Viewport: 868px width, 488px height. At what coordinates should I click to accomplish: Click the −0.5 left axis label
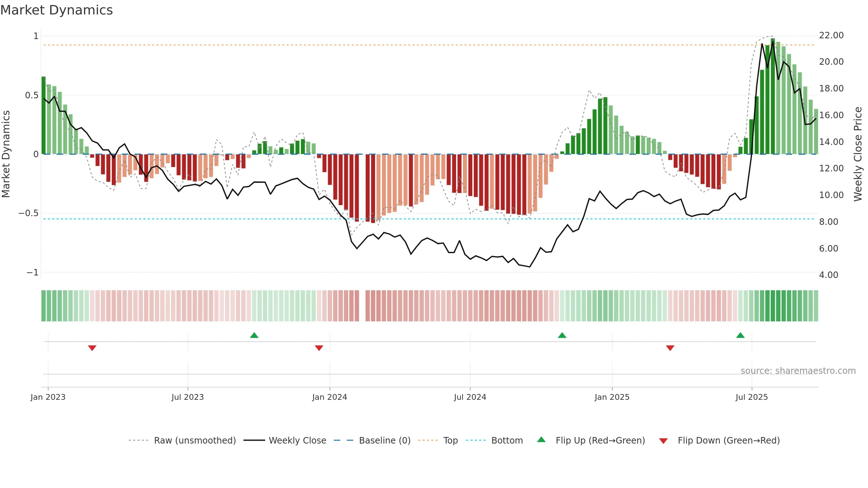pos(29,213)
